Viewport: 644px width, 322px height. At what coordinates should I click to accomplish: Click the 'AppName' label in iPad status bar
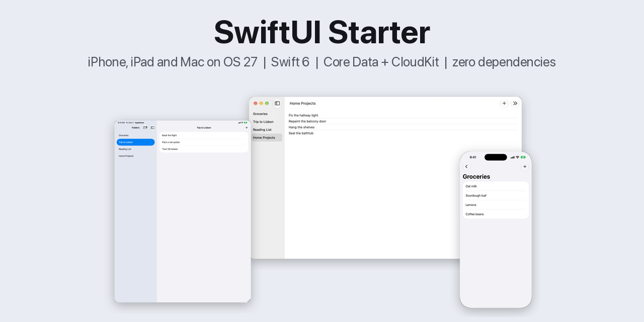[x=139, y=123]
